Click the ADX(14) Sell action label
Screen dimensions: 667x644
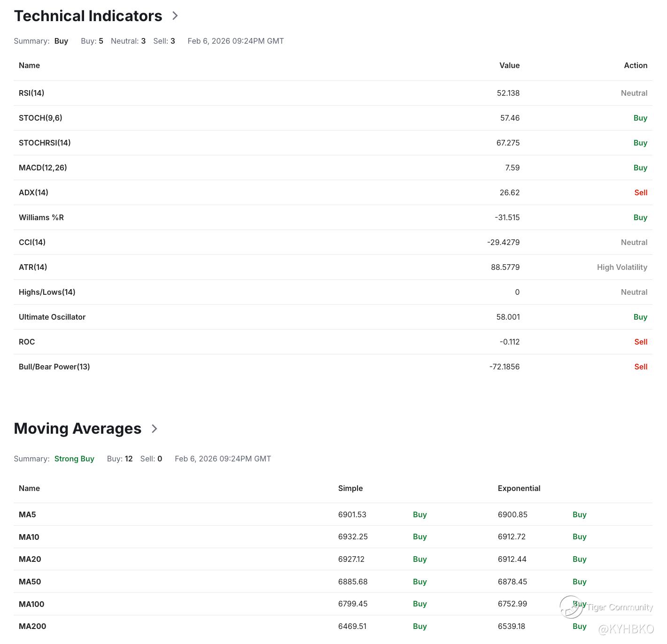point(641,192)
